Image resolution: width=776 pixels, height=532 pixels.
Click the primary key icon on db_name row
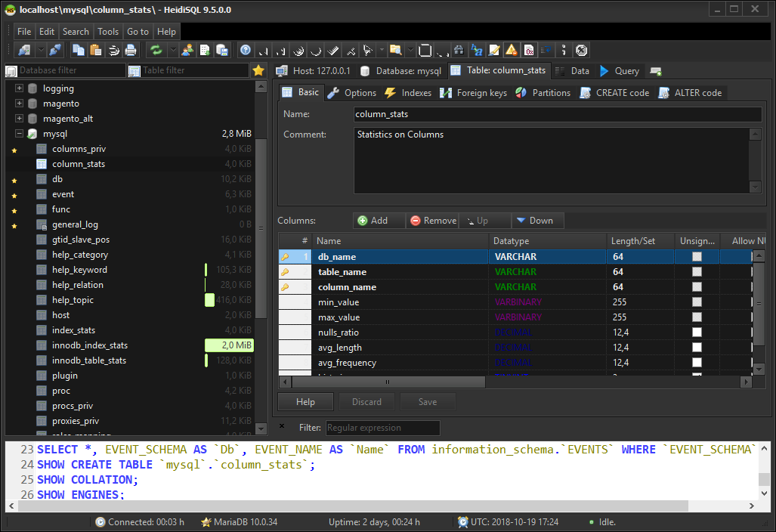285,257
